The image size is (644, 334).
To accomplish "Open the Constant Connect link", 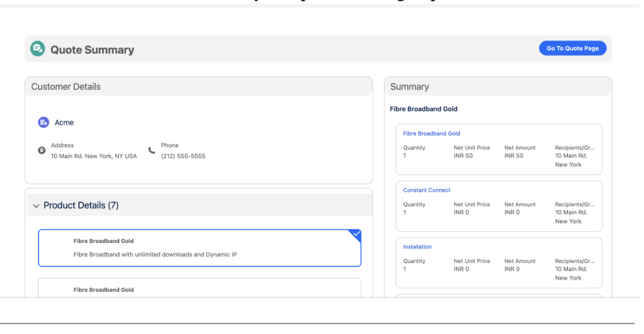I will (427, 190).
